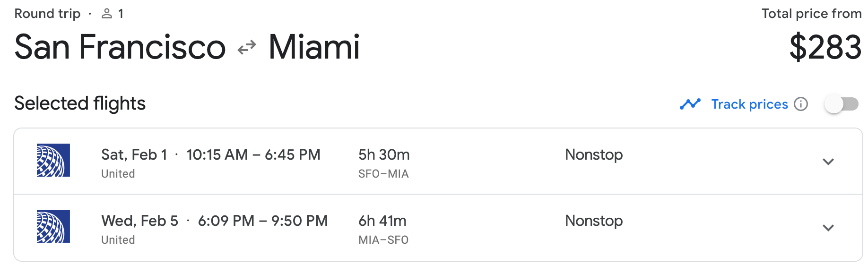The width and height of the screenshot is (868, 274).
Task: Select the 10:15 AM – 6:45 PM flight row
Action: coord(253,155)
